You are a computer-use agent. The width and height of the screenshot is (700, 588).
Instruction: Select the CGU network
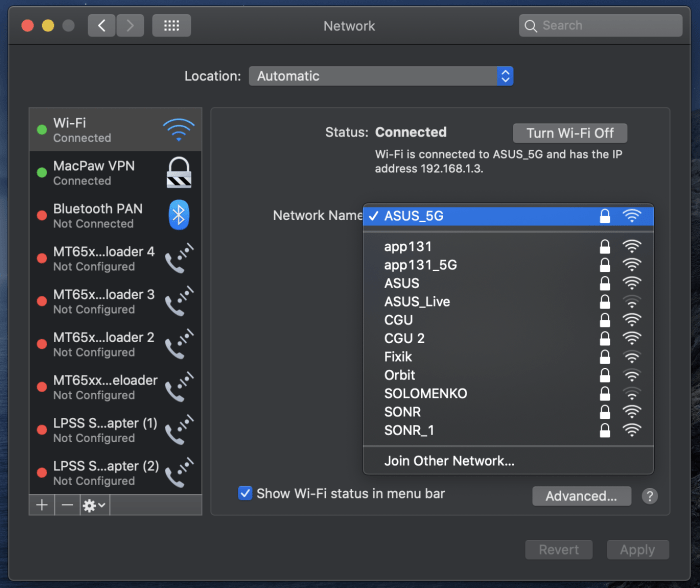pos(508,320)
